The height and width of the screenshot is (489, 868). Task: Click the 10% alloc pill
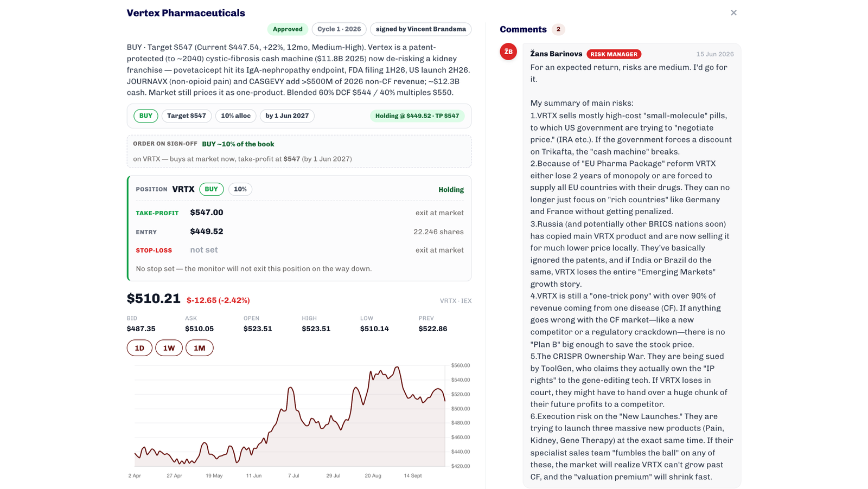coord(235,116)
